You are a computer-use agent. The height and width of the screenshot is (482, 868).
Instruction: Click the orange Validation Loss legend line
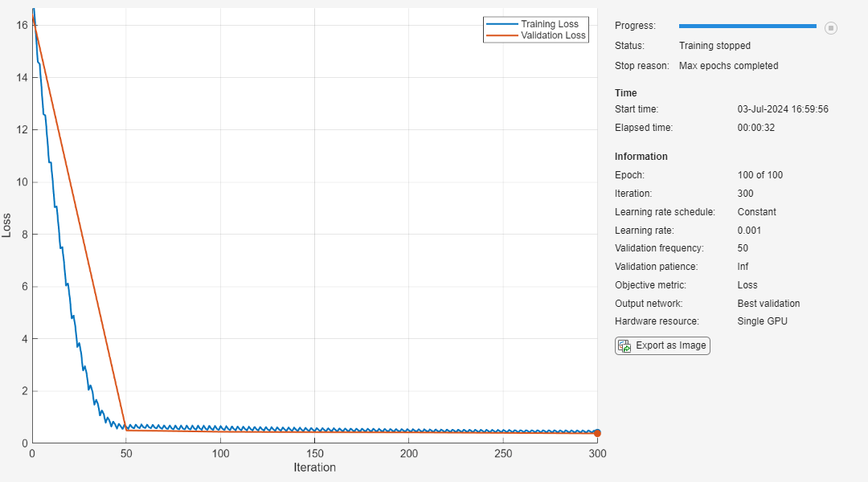[502, 36]
